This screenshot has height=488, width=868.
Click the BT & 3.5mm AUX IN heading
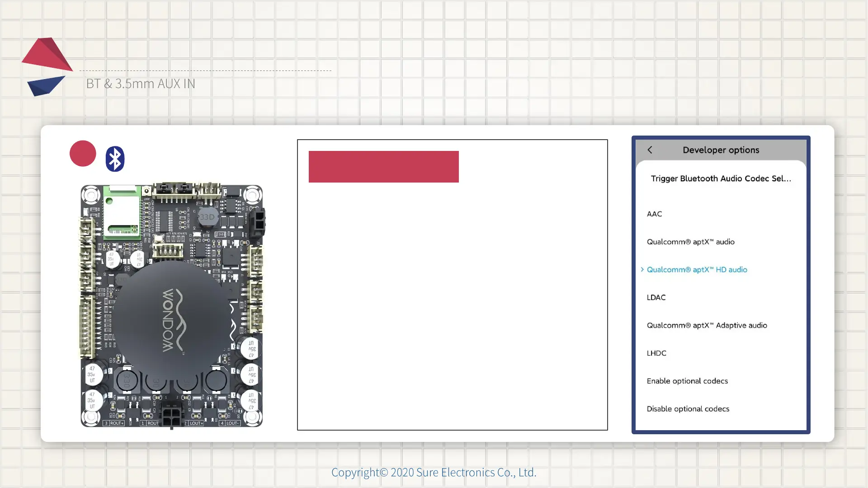point(141,84)
